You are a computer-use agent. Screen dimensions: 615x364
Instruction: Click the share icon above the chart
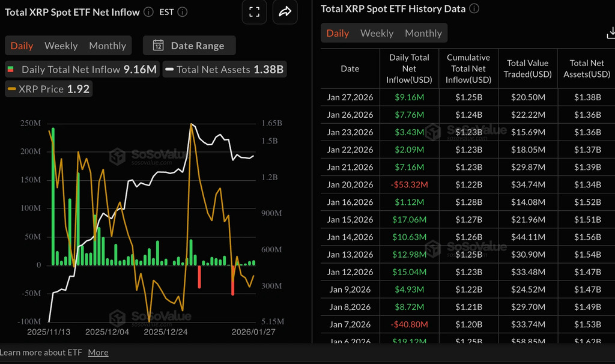pyautogui.click(x=285, y=12)
